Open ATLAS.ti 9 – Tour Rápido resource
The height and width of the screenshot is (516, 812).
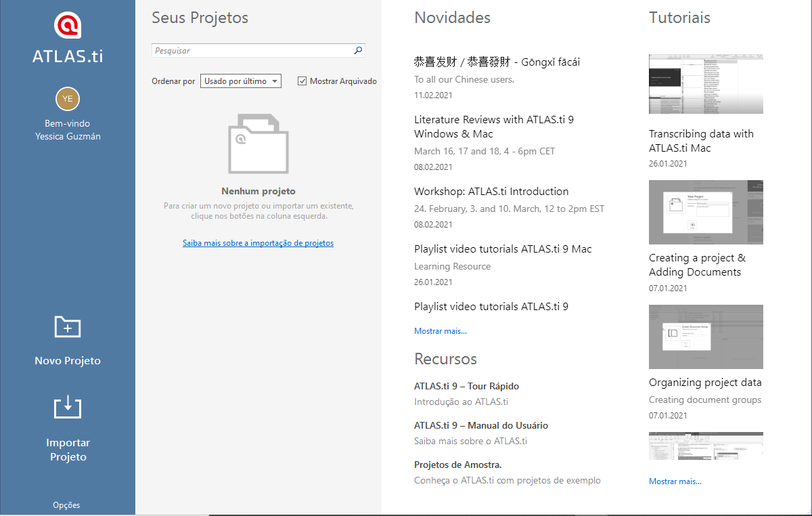[x=466, y=387]
